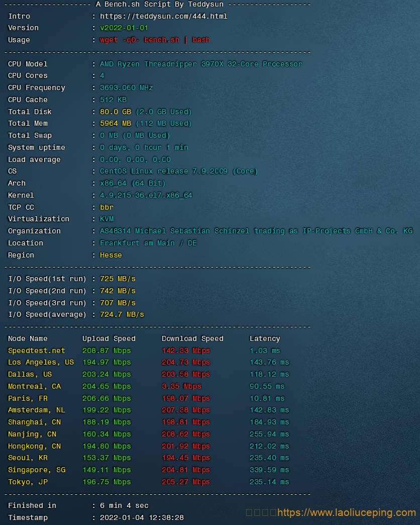The height and width of the screenshot is (525, 420).
Task: Click the load average 0.00, 0.00, 0.00
Action: 135,160
